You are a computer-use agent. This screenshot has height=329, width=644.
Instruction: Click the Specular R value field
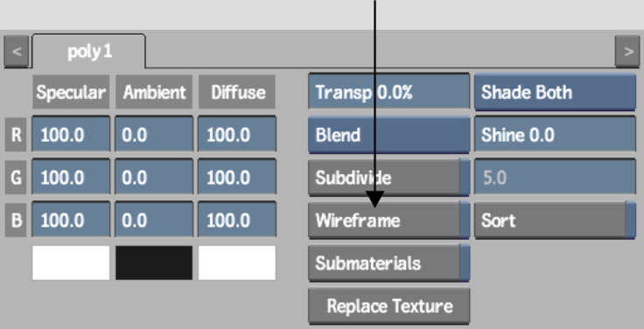pos(71,134)
